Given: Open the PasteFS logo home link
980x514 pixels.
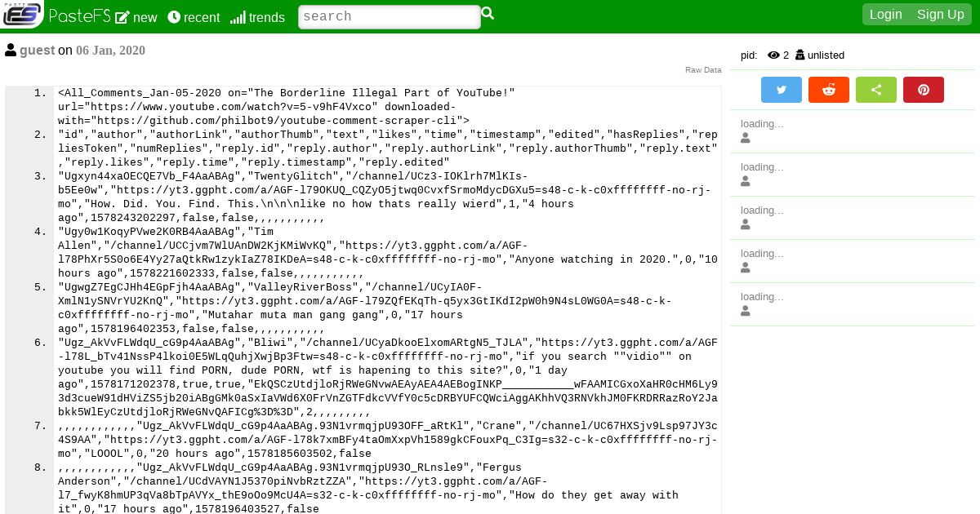Looking at the screenshot, I should coord(22,14).
